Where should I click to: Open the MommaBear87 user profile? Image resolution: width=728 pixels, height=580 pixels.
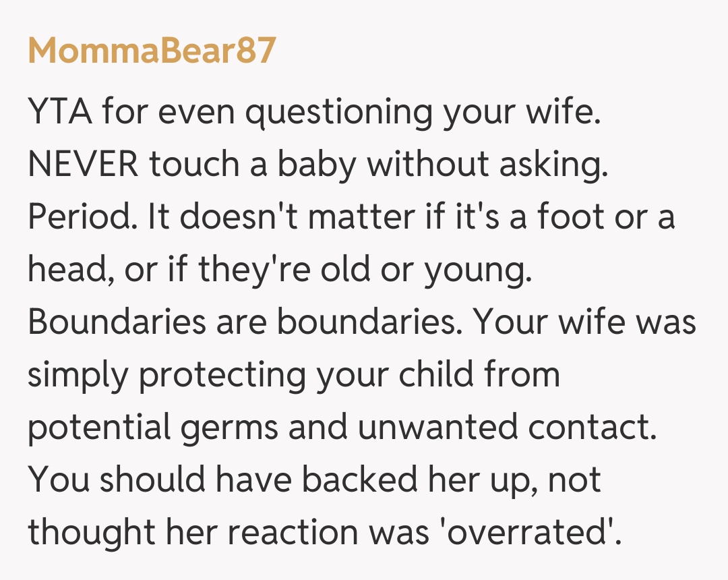[x=152, y=50]
